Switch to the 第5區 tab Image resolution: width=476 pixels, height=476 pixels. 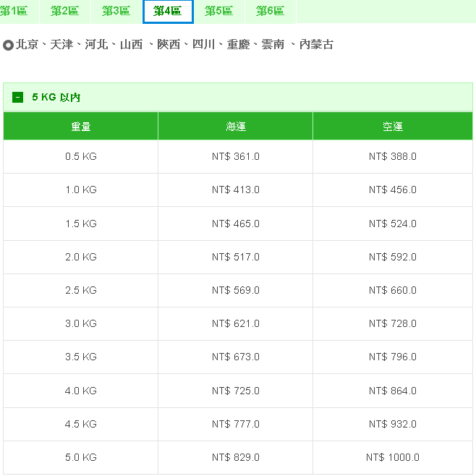pos(218,12)
